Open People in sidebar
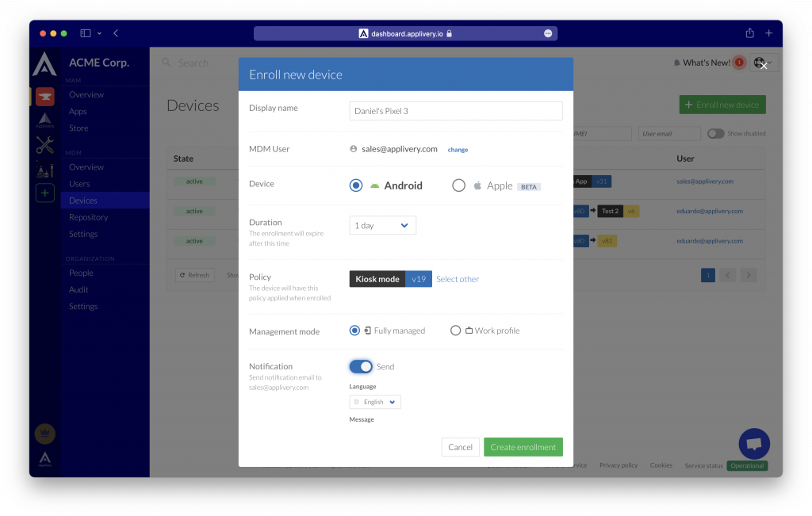Viewport: 812px width, 516px height. pos(82,273)
